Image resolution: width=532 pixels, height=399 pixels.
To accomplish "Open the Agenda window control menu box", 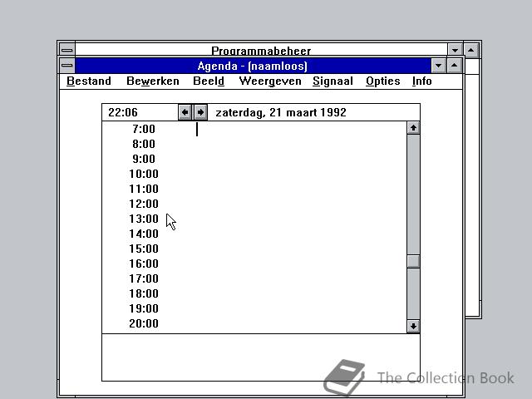I will [66, 66].
